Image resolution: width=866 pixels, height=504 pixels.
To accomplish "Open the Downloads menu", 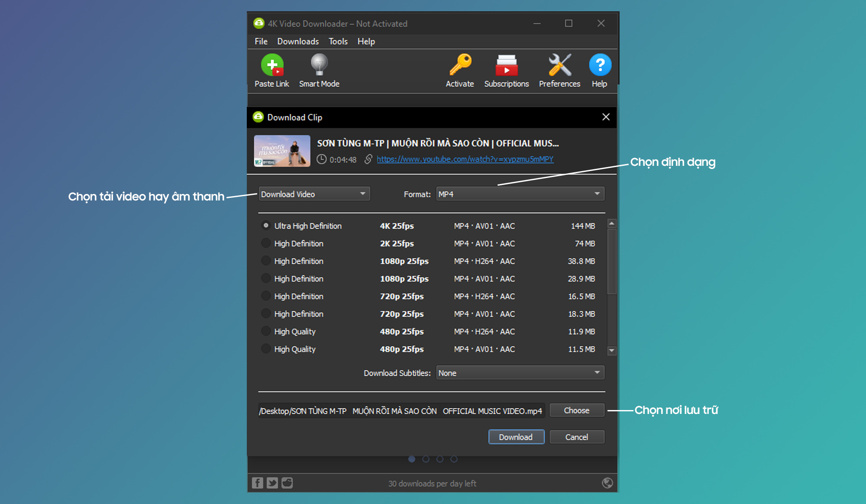I will pos(298,42).
